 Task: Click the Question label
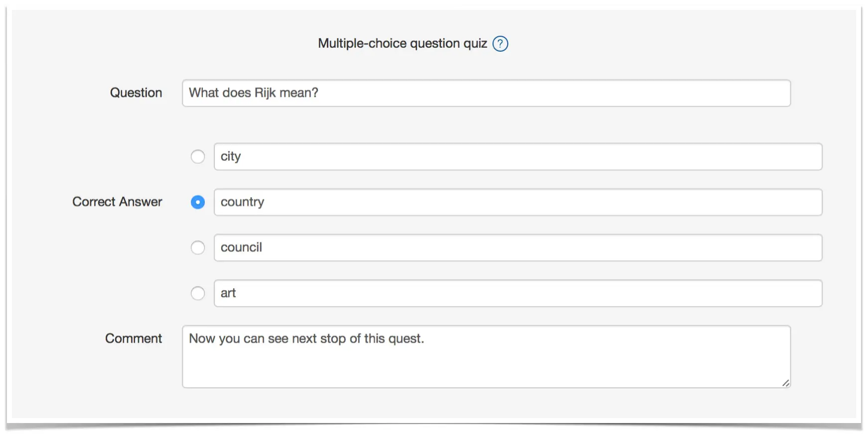[136, 93]
